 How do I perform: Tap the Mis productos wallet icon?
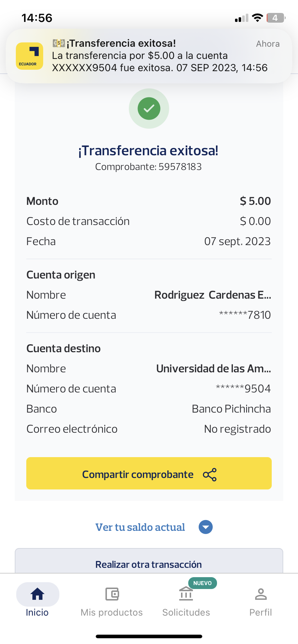112,594
